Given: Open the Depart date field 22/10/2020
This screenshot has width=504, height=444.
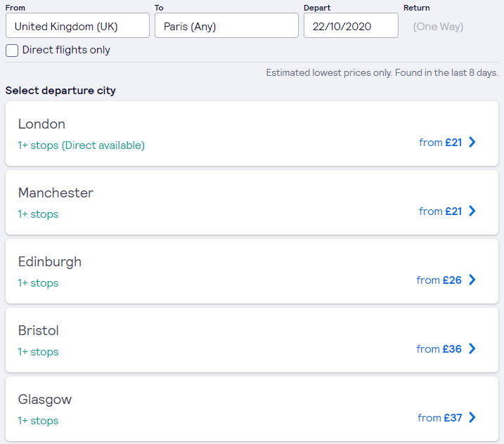Looking at the screenshot, I should tap(351, 27).
